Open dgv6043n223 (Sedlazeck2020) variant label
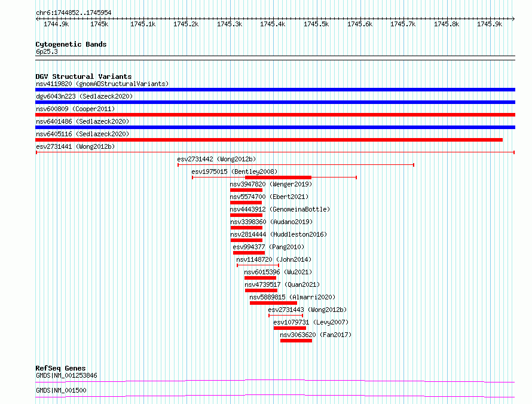The image size is (532, 404). (84, 96)
